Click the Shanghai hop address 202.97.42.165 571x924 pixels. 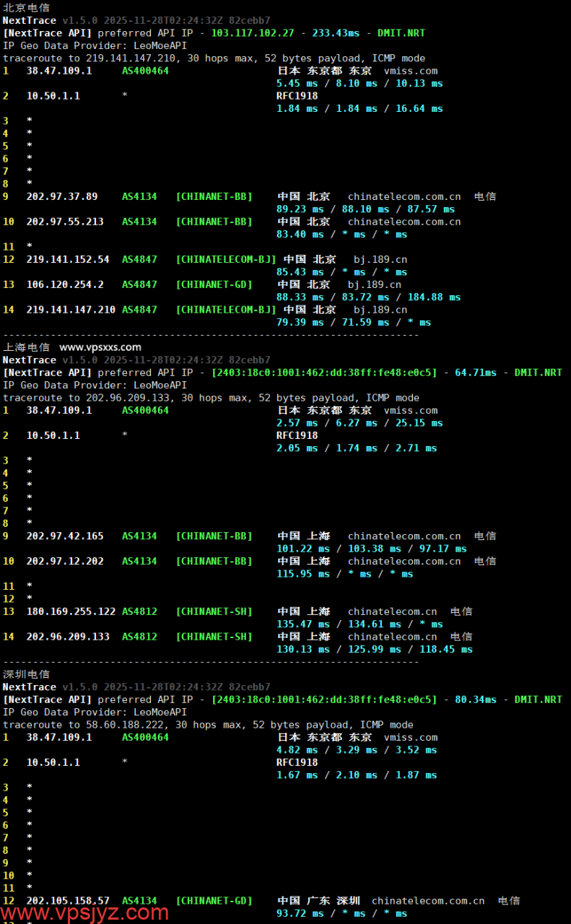[x=65, y=536]
